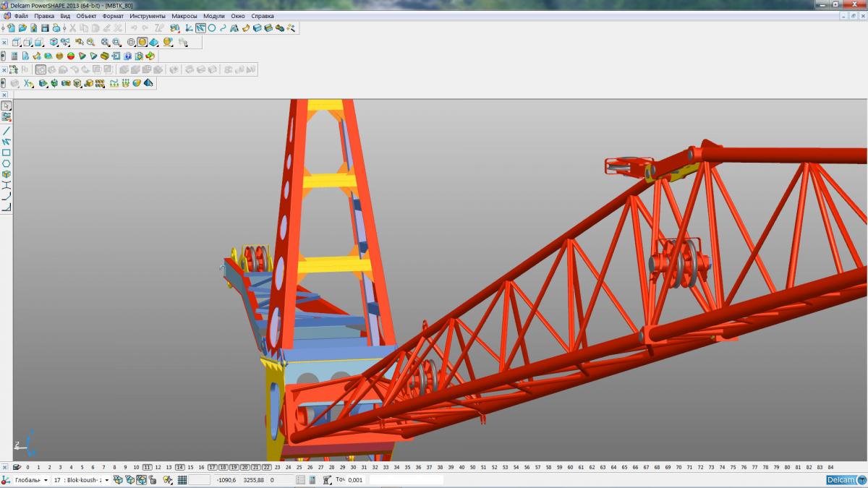Image resolution: width=868 pixels, height=488 pixels.
Task: Open the Surface creation tool
Action: (245, 28)
